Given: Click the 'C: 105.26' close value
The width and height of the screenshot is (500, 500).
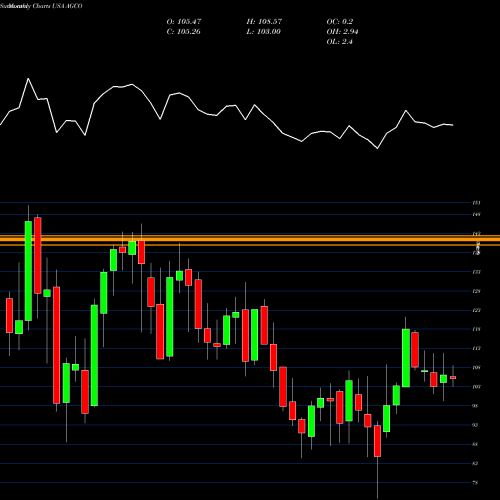Looking at the screenshot, I should [183, 32].
